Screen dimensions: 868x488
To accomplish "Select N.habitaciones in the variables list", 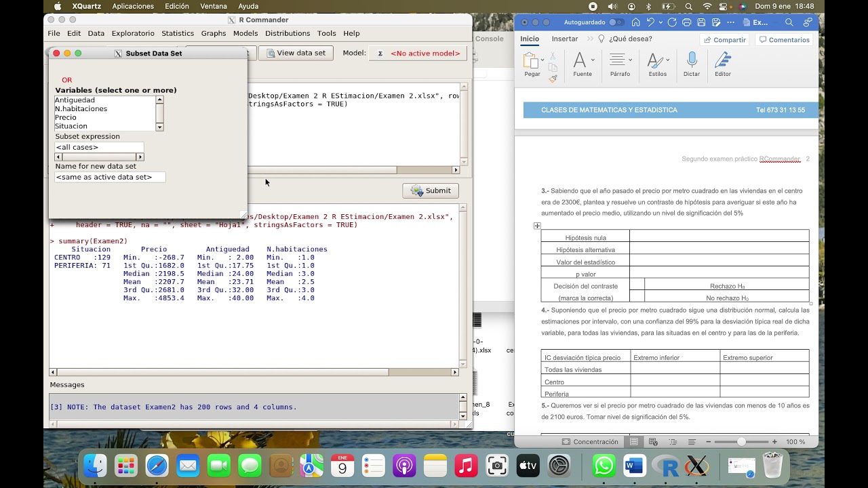I will [105, 108].
